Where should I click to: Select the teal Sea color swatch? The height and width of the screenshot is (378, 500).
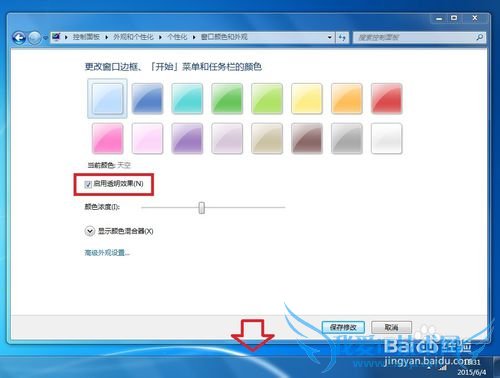[187, 99]
